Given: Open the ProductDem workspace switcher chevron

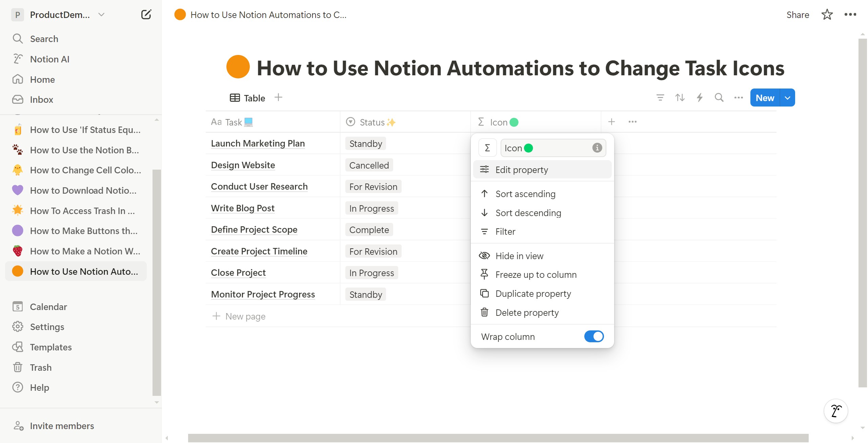Looking at the screenshot, I should (x=101, y=15).
